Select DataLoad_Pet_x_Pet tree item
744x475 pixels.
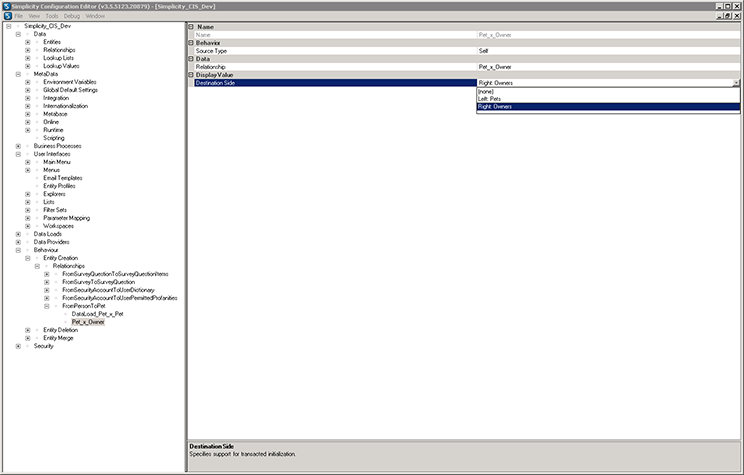tap(97, 314)
